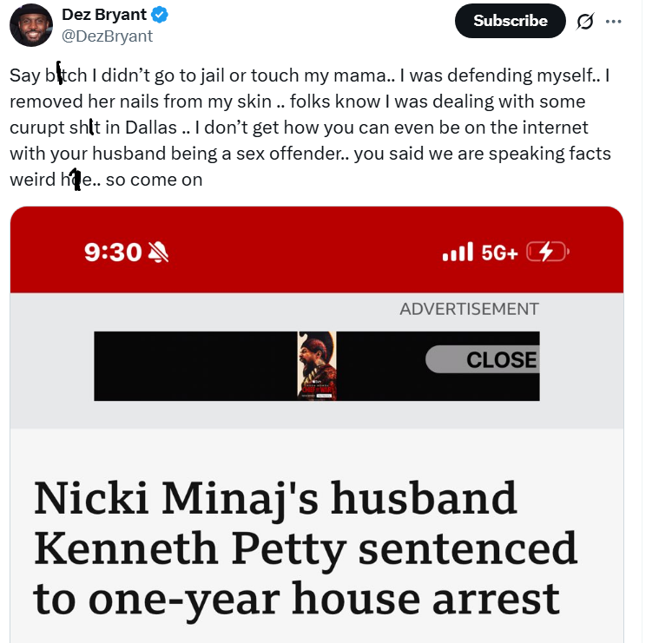This screenshot has width=672, height=643.
Task: Tap the charging battery icon
Action: [547, 252]
